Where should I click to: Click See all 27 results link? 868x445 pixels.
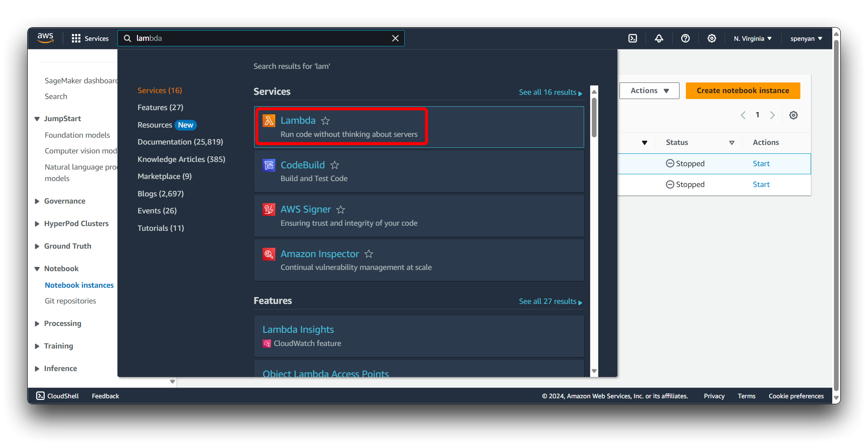point(551,301)
